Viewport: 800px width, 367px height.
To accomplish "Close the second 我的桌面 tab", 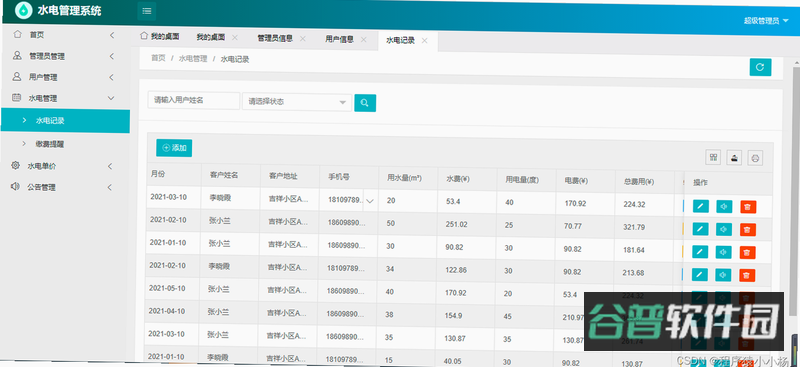I will (235, 38).
